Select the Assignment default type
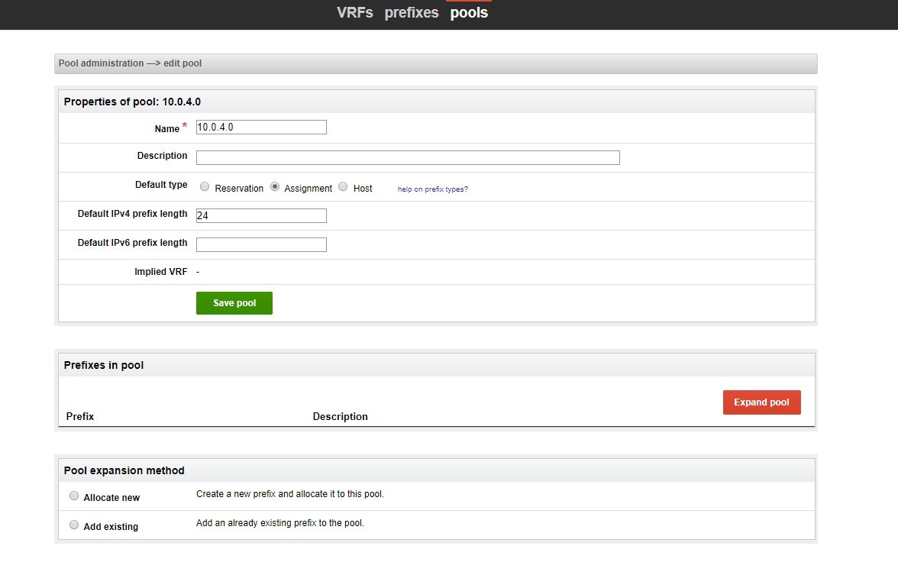 274,186
